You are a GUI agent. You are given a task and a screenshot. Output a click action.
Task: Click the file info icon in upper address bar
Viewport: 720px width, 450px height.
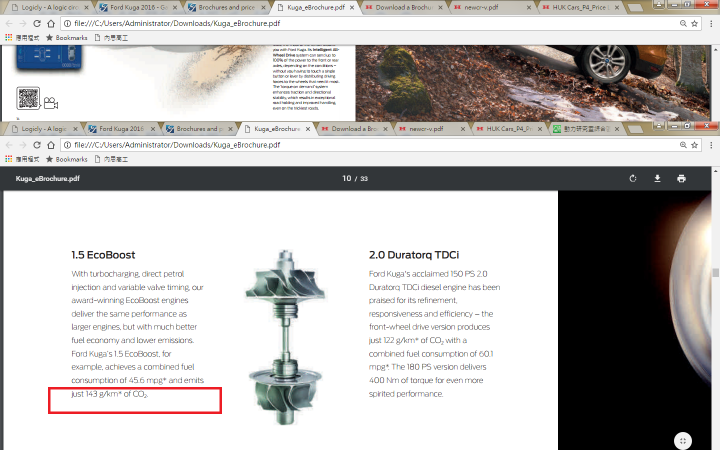[68, 23]
